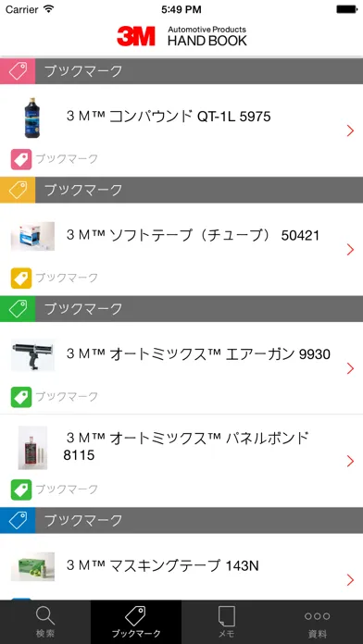The height and width of the screenshot is (644, 363).
Task: Tap the yellow bookmark tag under ソフトテープ 50421
Action: [x=21, y=279]
